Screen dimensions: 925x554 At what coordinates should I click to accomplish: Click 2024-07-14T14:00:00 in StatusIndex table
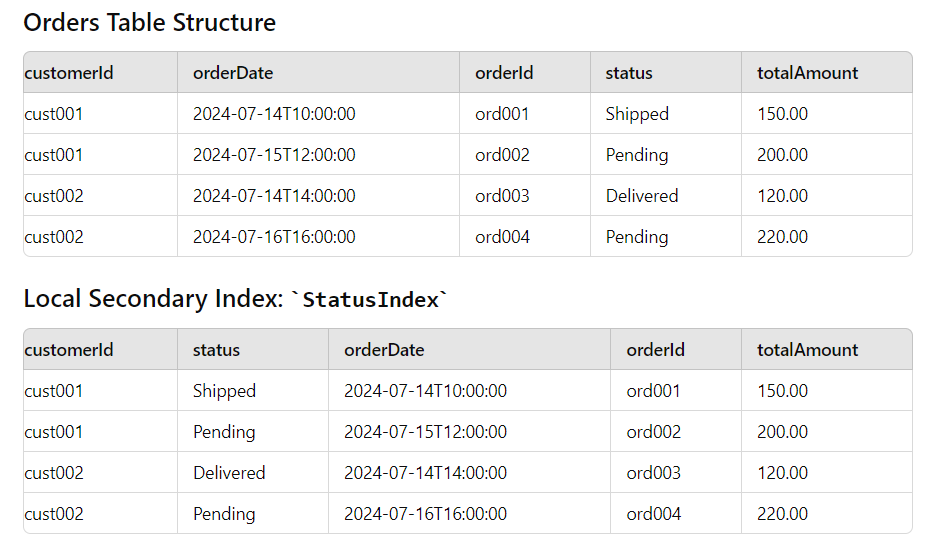425,473
